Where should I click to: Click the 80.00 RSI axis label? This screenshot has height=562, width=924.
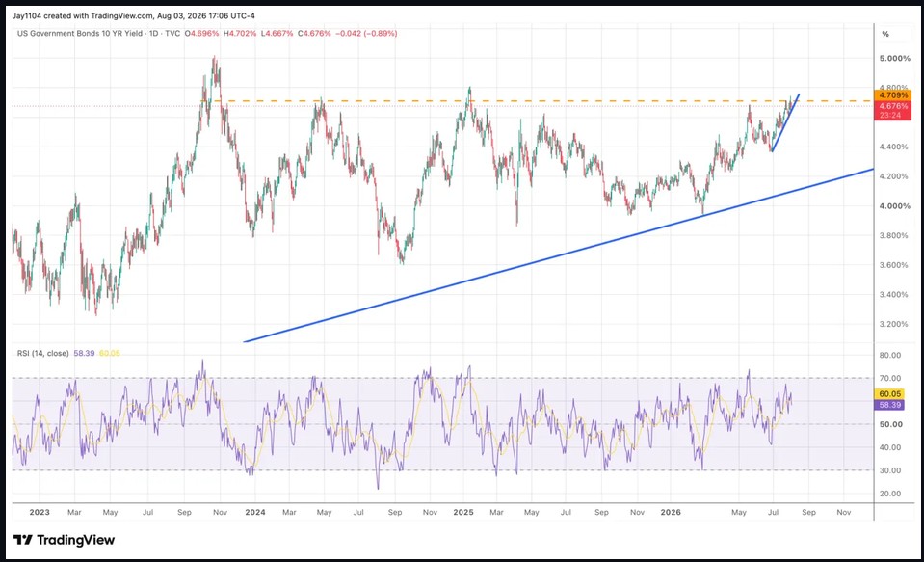(x=890, y=355)
